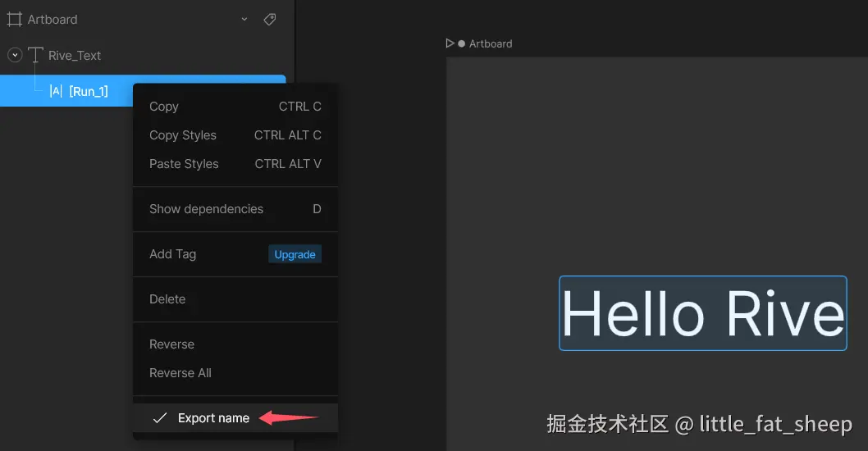This screenshot has height=451, width=868.
Task: Collapse the Rive_Text tree node
Action: [15, 55]
